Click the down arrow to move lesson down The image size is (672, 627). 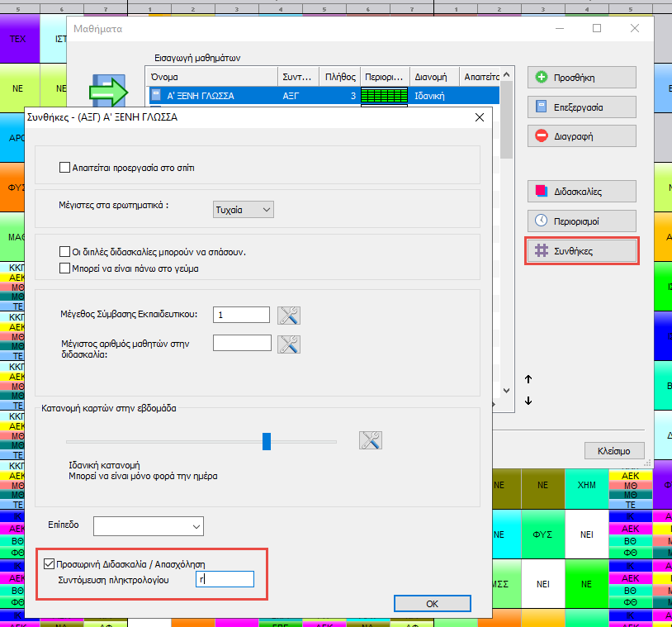point(528,401)
